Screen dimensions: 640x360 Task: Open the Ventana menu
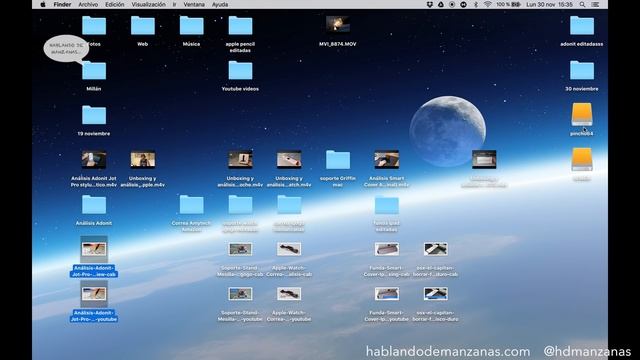click(x=194, y=4)
